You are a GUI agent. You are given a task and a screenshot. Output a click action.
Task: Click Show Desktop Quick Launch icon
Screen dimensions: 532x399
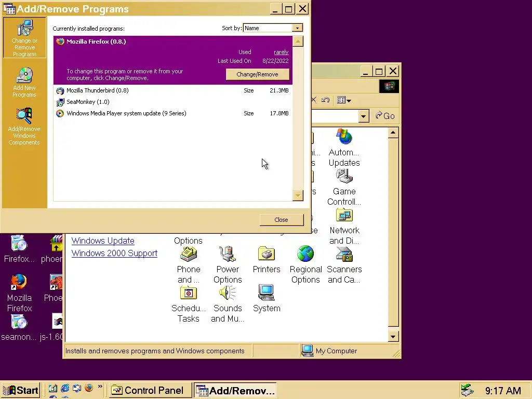(x=52, y=388)
